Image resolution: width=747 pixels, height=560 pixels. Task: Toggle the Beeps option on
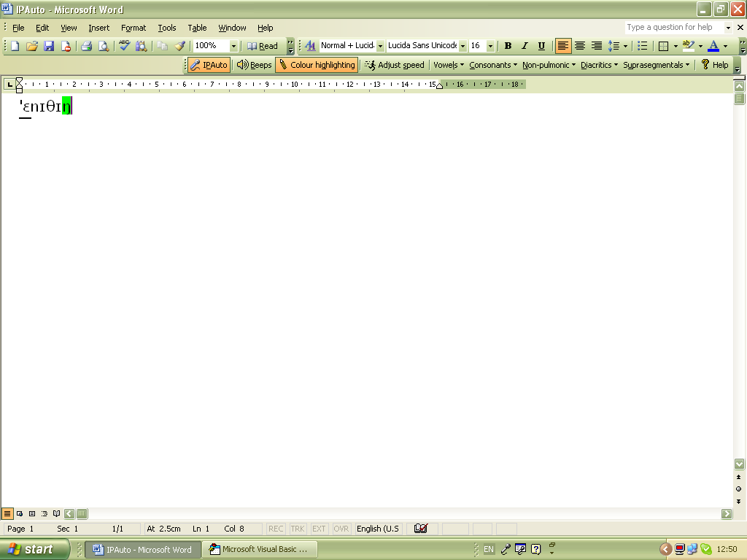253,65
